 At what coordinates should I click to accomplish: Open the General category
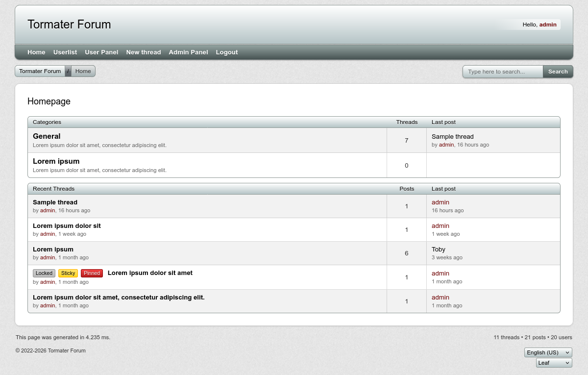tap(47, 136)
